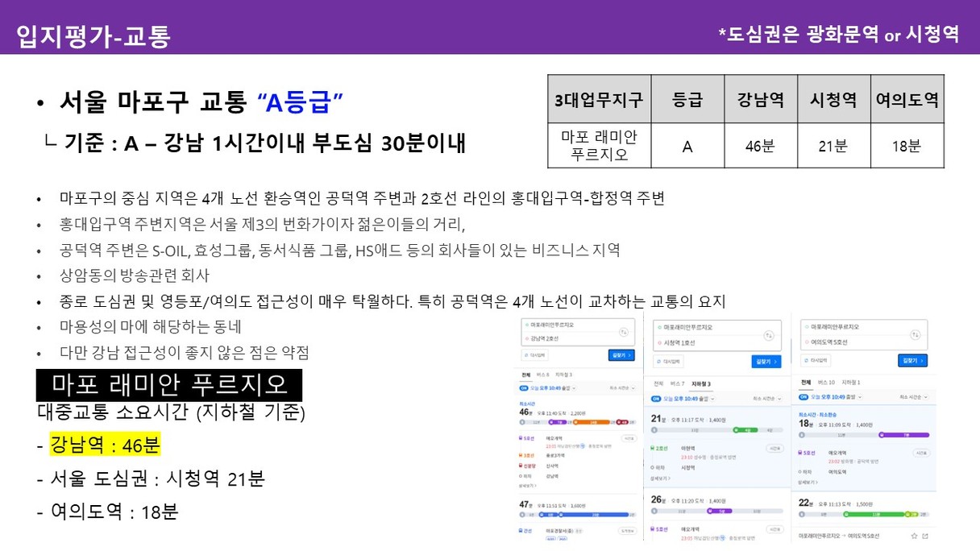Toggle ON departure switch in Gangnam panel
This screenshot has height=551, width=980.
[x=523, y=387]
